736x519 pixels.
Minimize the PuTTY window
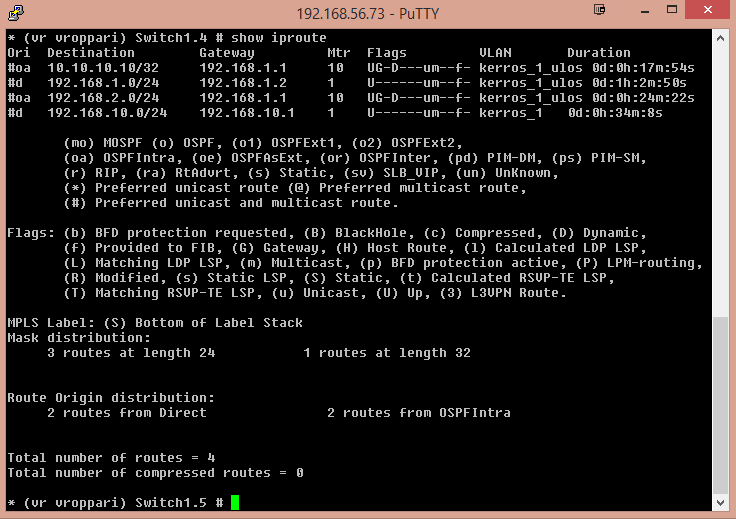point(645,10)
